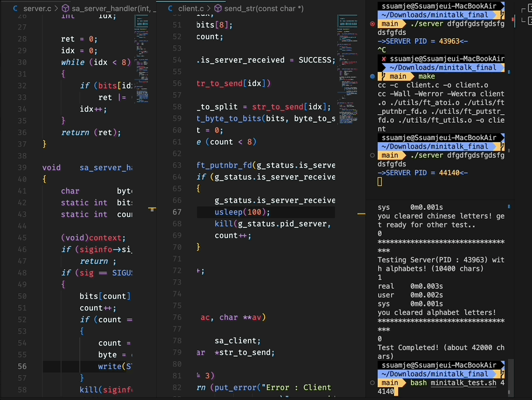Click 'count++;' on client.c line 69
This screenshot has width=532, height=400.
click(x=233, y=236)
